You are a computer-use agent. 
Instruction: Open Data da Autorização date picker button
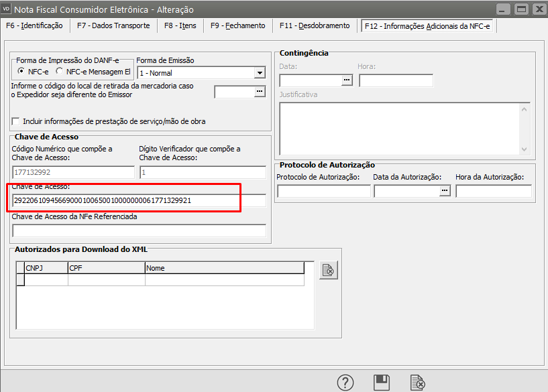[445, 191]
